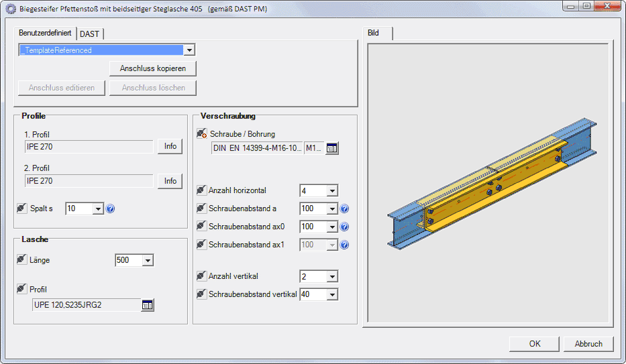Open the Spalt s value dropdown

pos(98,208)
